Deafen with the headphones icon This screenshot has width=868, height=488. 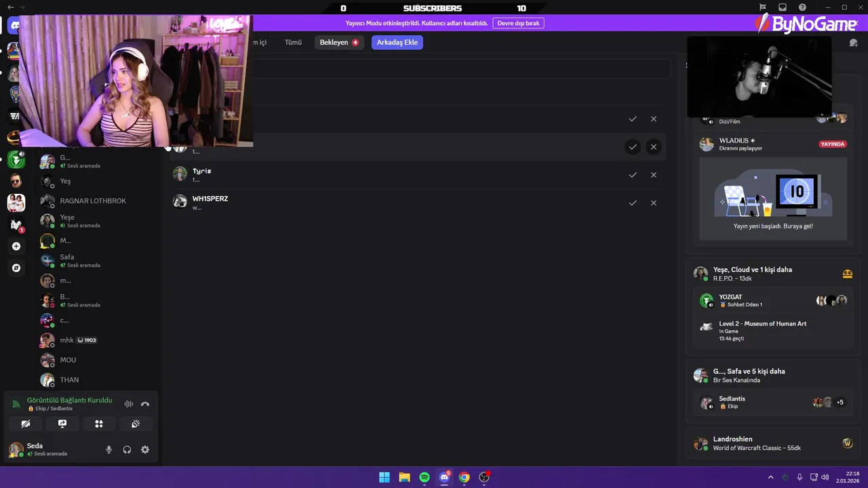click(x=127, y=449)
